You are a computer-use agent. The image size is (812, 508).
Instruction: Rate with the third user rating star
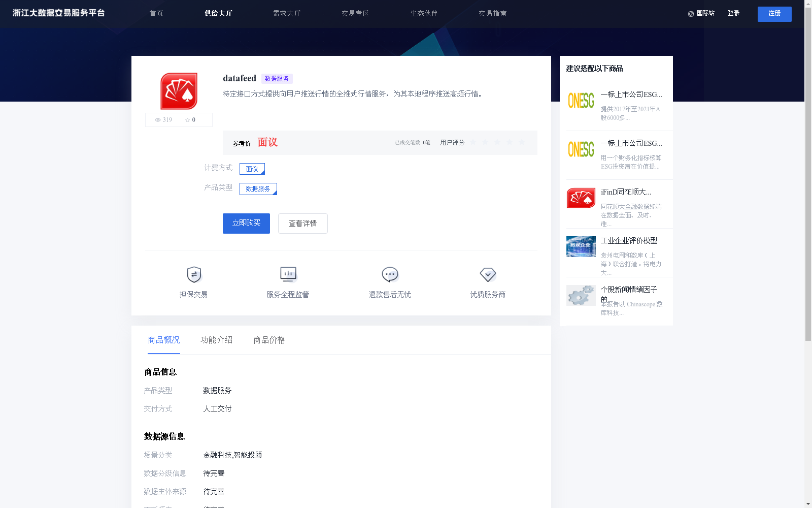[x=497, y=142]
